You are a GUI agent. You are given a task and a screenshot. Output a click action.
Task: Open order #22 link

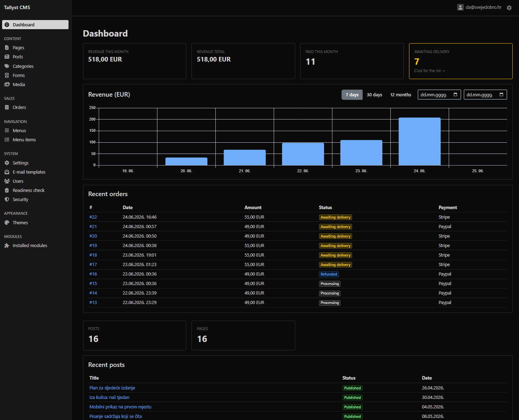(93, 217)
